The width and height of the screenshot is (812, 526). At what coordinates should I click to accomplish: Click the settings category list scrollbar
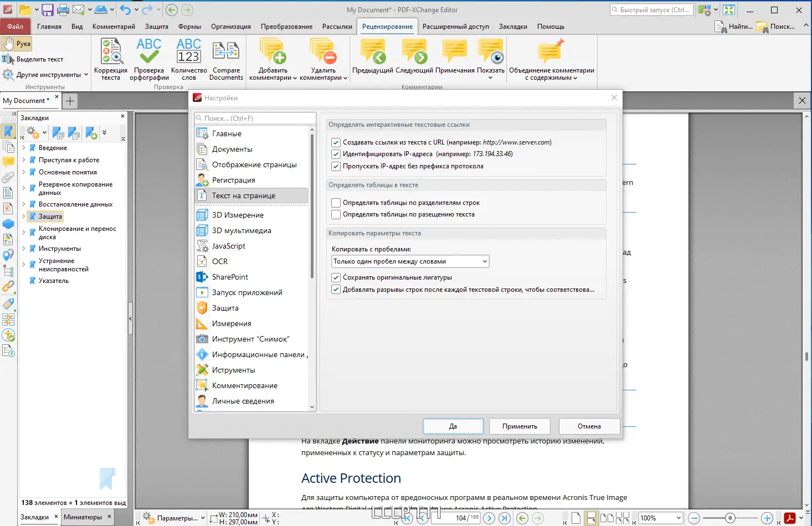312,206
